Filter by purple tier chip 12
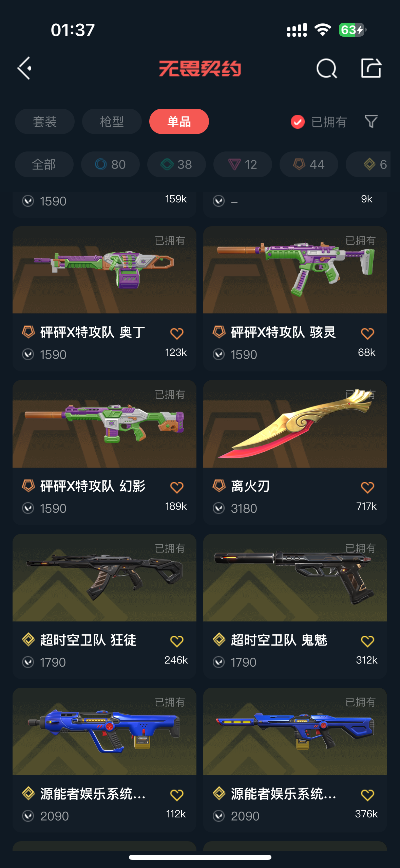Image resolution: width=400 pixels, height=868 pixels. click(x=243, y=164)
